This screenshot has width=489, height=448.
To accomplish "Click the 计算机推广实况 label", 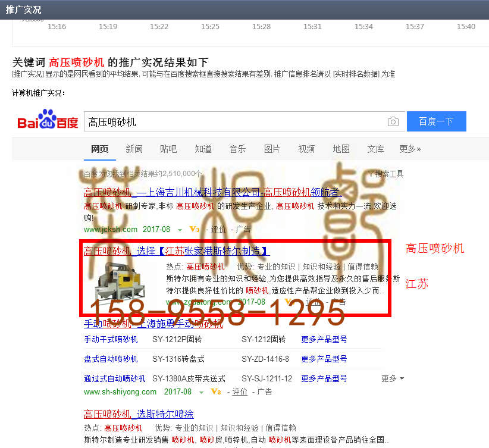I will pos(38,93).
